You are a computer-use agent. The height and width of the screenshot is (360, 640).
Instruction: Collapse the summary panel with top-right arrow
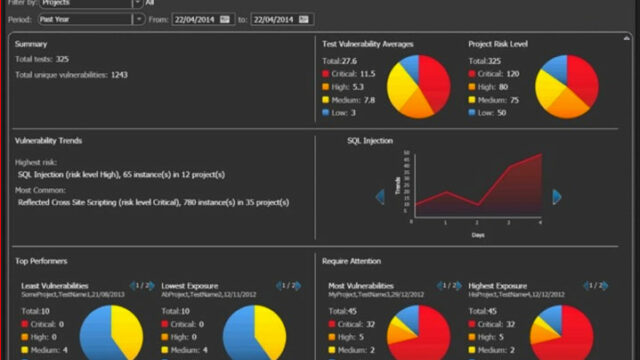point(627,38)
